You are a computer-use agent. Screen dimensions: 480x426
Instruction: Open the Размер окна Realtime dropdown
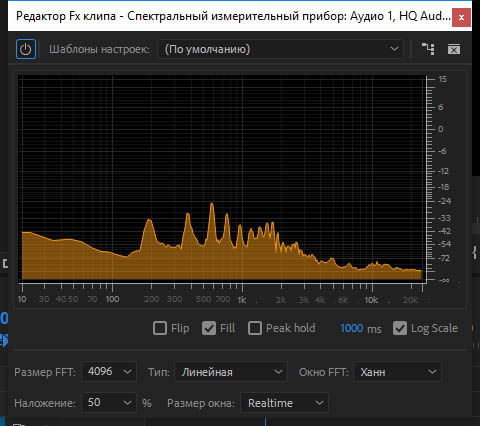(284, 403)
